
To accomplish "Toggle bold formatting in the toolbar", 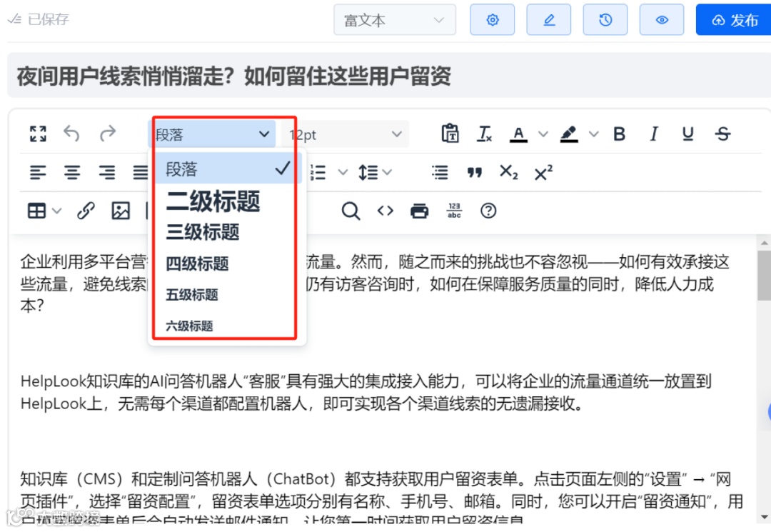I will 619,134.
